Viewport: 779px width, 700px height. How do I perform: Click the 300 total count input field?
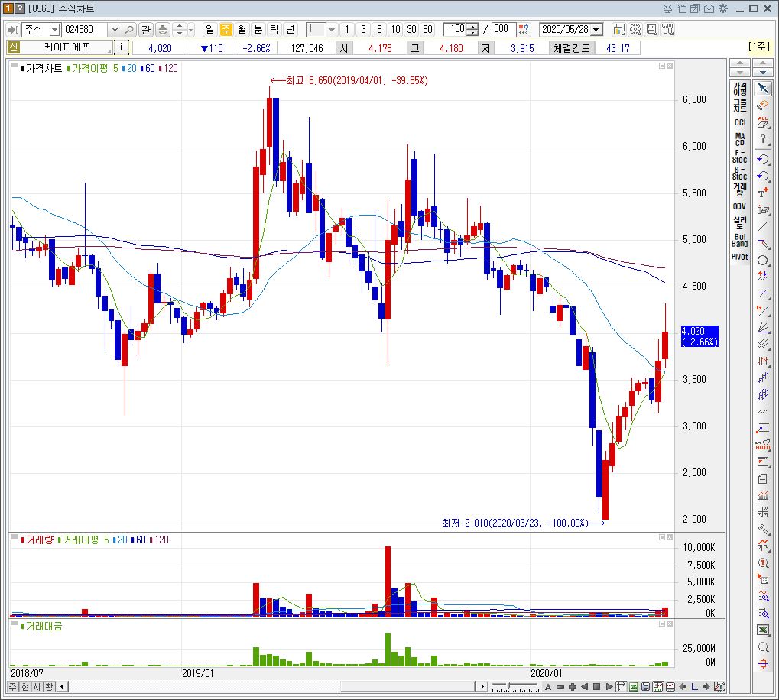pyautogui.click(x=503, y=30)
